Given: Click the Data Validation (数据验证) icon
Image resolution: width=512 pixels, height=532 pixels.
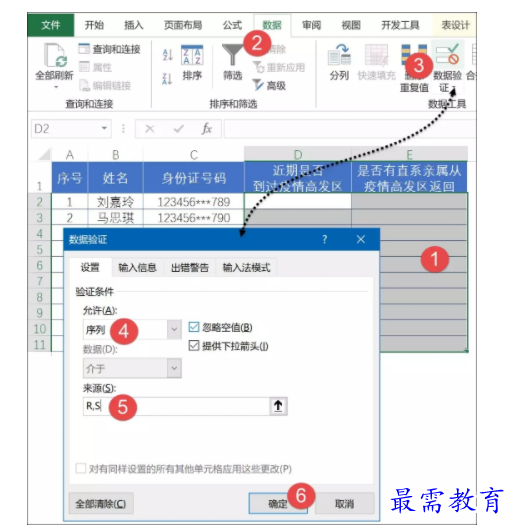Looking at the screenshot, I should click(x=448, y=55).
